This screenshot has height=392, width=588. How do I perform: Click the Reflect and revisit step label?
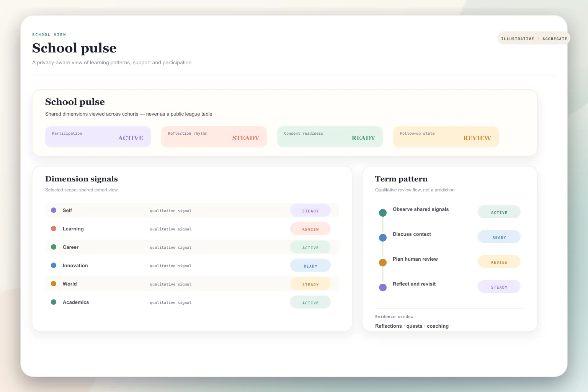click(x=414, y=284)
